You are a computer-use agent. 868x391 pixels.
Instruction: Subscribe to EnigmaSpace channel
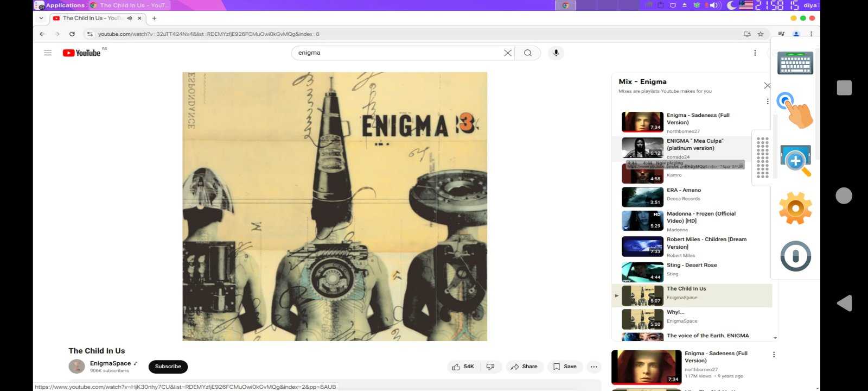pyautogui.click(x=168, y=367)
